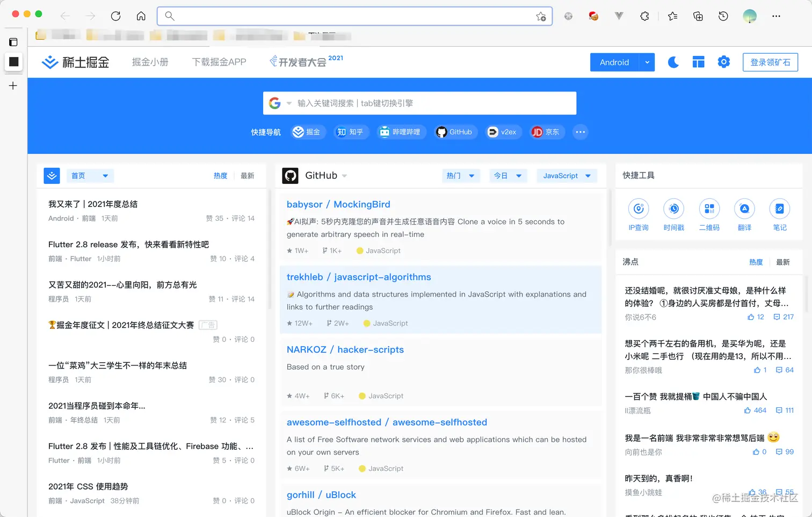Open the 首页 category dropdown
This screenshot has height=517, width=812.
tap(90, 176)
